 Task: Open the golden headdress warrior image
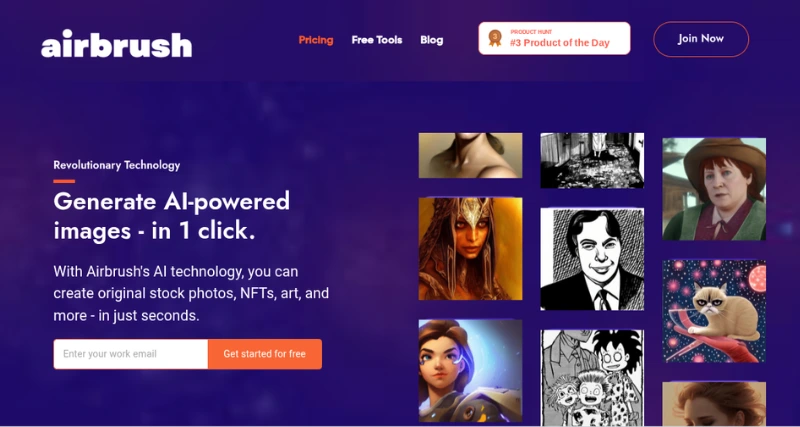tap(470, 249)
